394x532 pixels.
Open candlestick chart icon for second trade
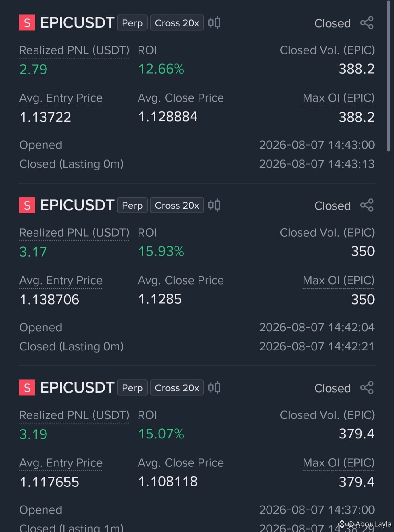[214, 205]
